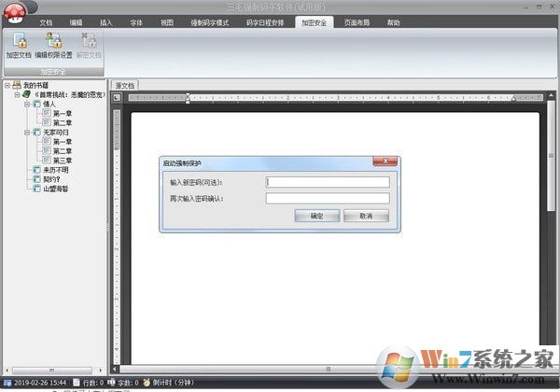Open the 帮助 ribbon tab

click(x=393, y=22)
